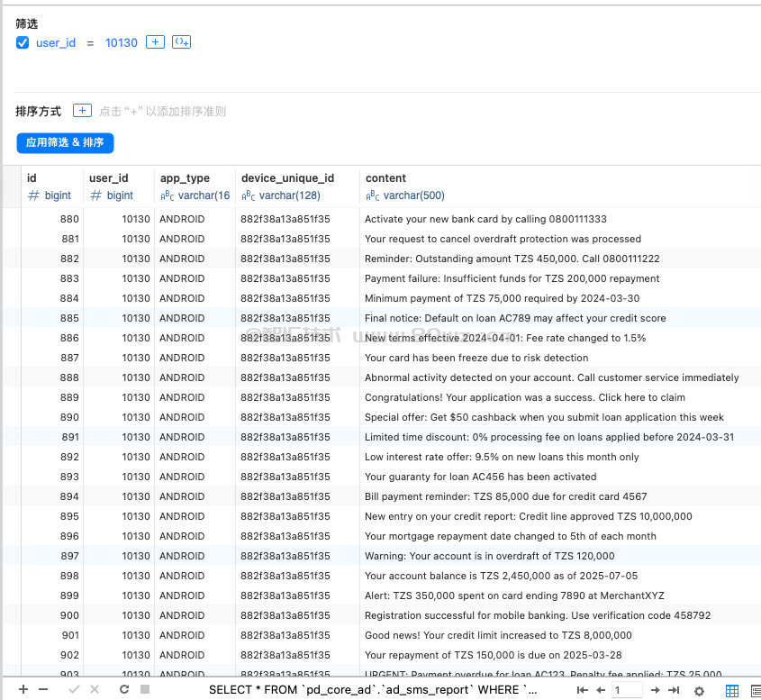Screen dimensions: 761x700
Task: Uncheck the user_id filter checkbox
Action: coord(23,42)
